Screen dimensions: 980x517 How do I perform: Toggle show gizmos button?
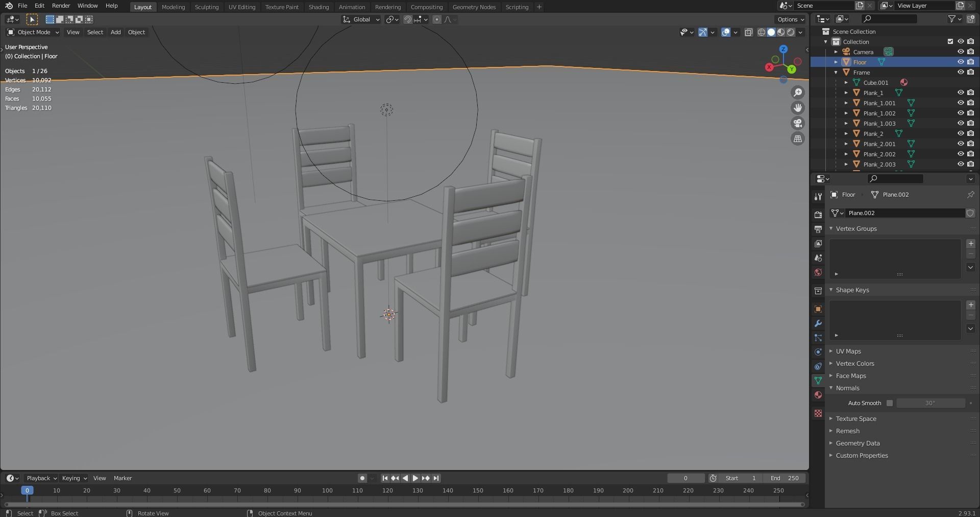coord(703,32)
